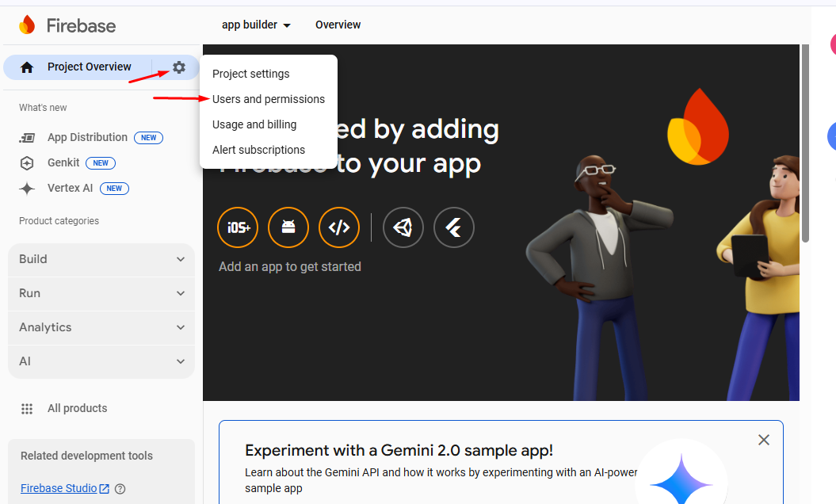Click the Gemini 2.0 sample app heading
This screenshot has width=836, height=504.
tap(399, 451)
